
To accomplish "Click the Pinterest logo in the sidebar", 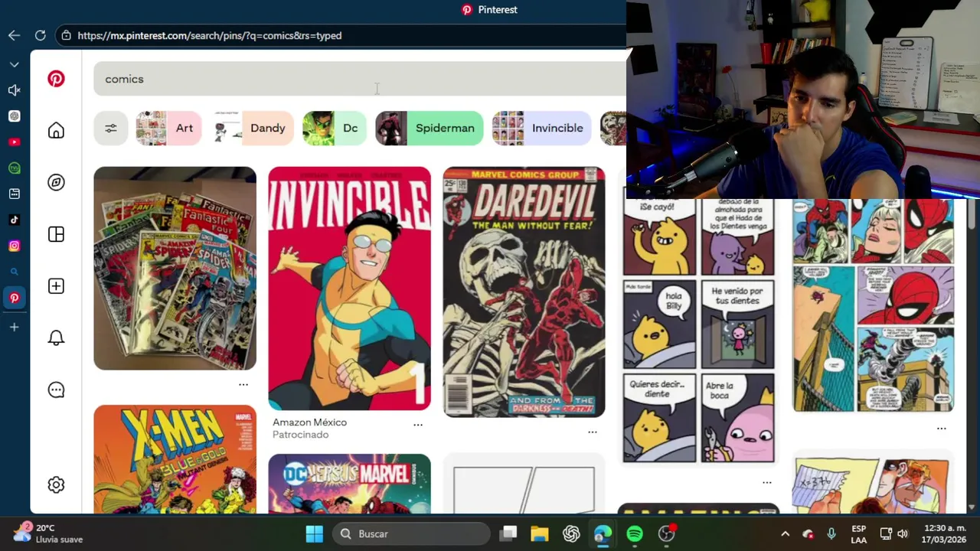I will [56, 79].
